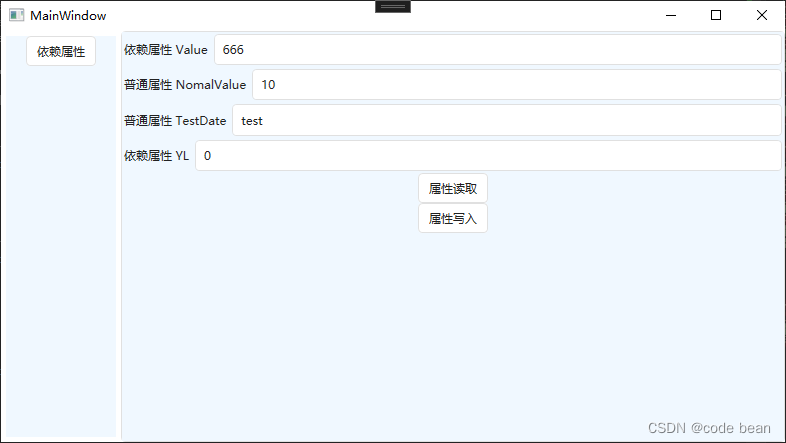Maximize the MainWindow window
Viewport: 786px width, 443px height.
coord(716,16)
